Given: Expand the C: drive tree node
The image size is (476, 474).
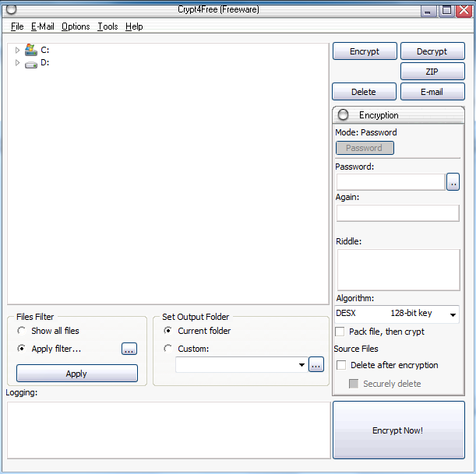Looking at the screenshot, I should (17, 50).
